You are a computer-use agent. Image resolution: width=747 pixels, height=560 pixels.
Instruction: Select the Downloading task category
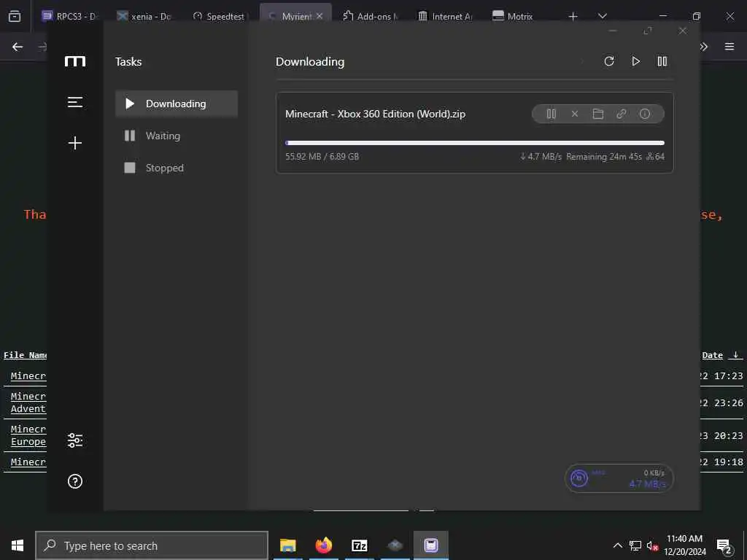pyautogui.click(x=177, y=104)
